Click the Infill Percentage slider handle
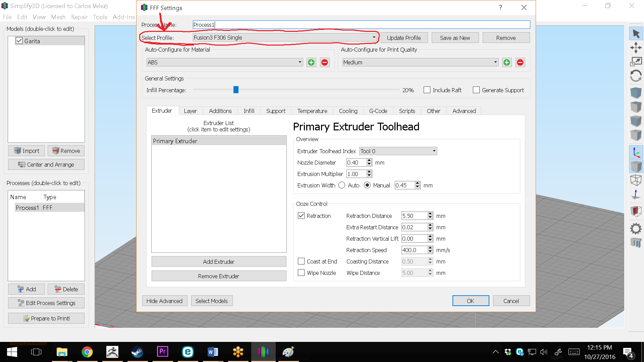 pos(236,90)
